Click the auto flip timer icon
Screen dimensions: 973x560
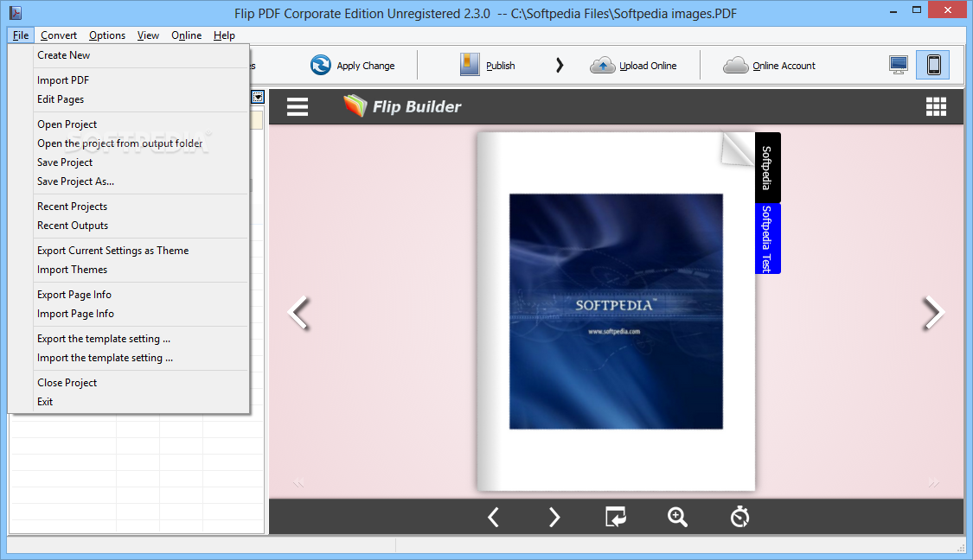tap(739, 517)
